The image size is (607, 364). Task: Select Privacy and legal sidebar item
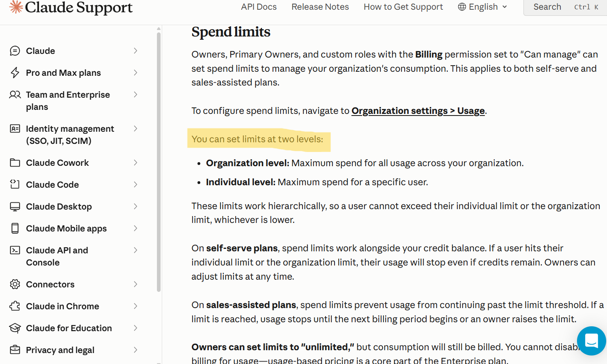60,350
